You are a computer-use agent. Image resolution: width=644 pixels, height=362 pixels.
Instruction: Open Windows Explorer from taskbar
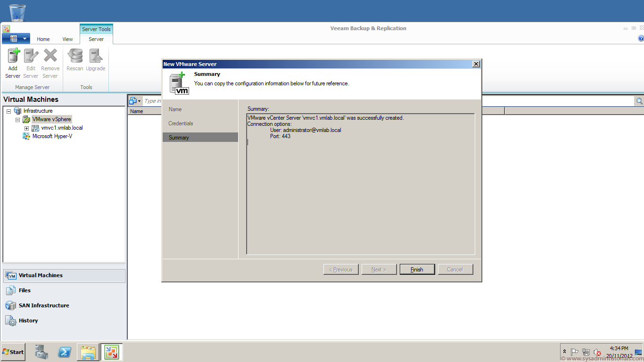(88, 352)
